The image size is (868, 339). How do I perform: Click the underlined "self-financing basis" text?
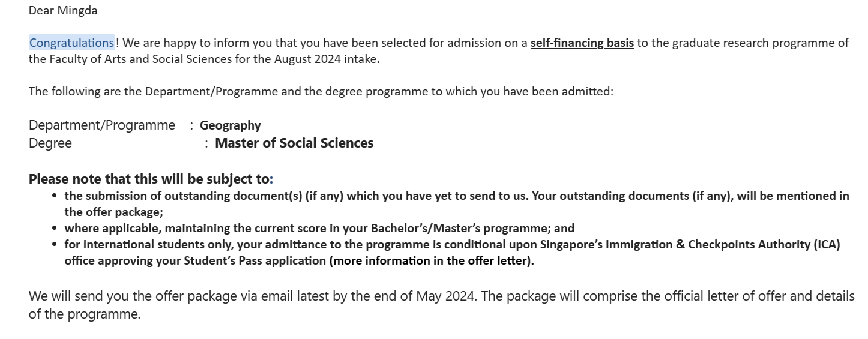[582, 43]
